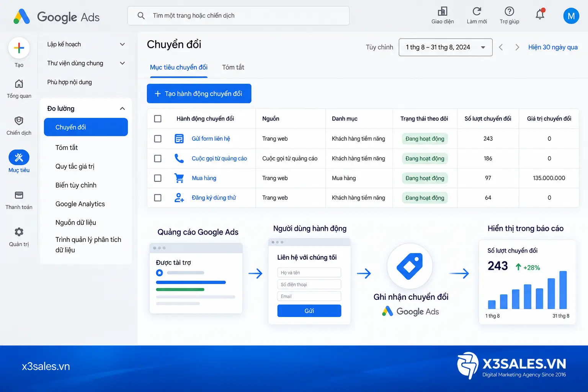
Task: Click the Hiện 30 ngày qua link
Action: coord(553,47)
